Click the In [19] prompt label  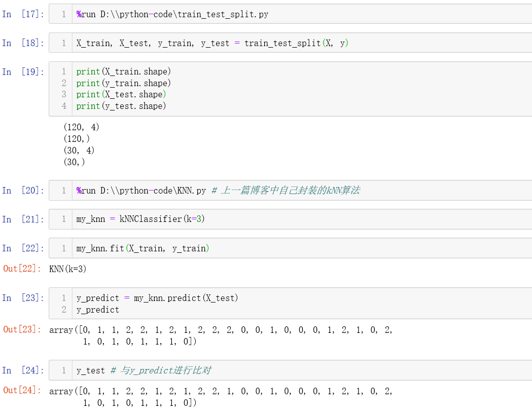tap(23, 71)
